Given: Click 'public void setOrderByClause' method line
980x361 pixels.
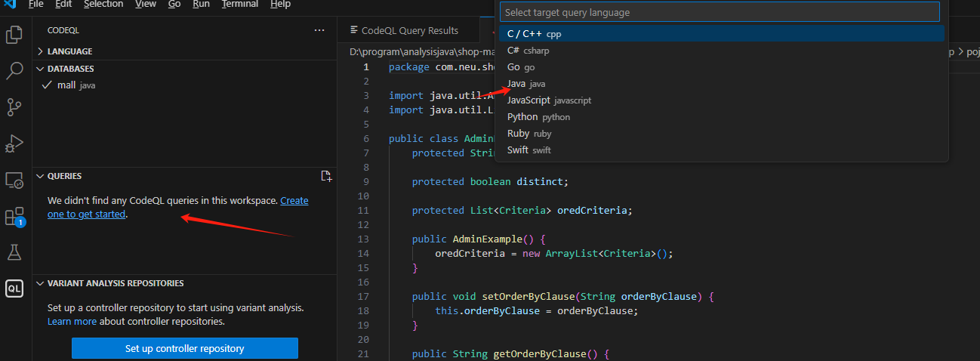Looking at the screenshot, I should 563,296.
